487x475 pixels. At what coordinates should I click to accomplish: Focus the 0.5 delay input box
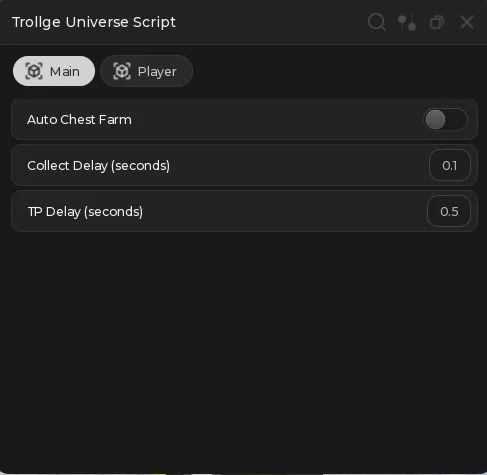pos(449,211)
